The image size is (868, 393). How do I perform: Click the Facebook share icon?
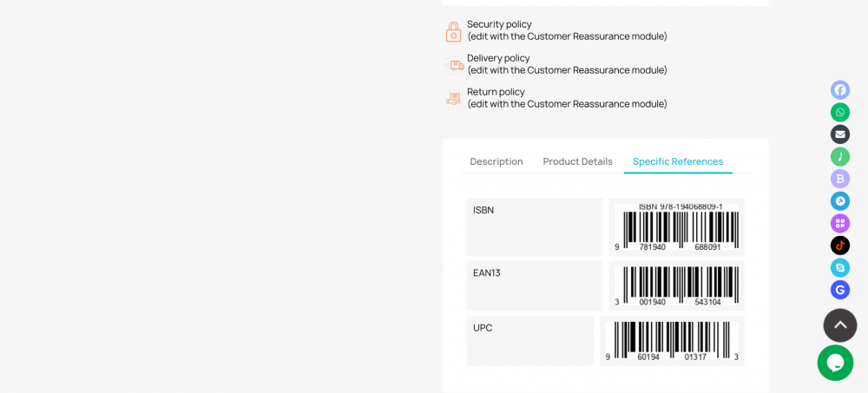coord(840,89)
